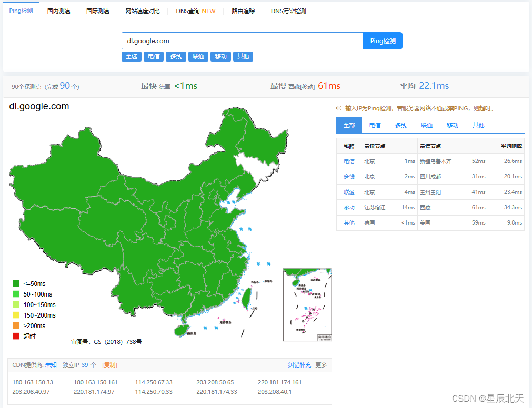Click the 更多 link in IP panel
The image size is (532, 408).
[322, 365]
